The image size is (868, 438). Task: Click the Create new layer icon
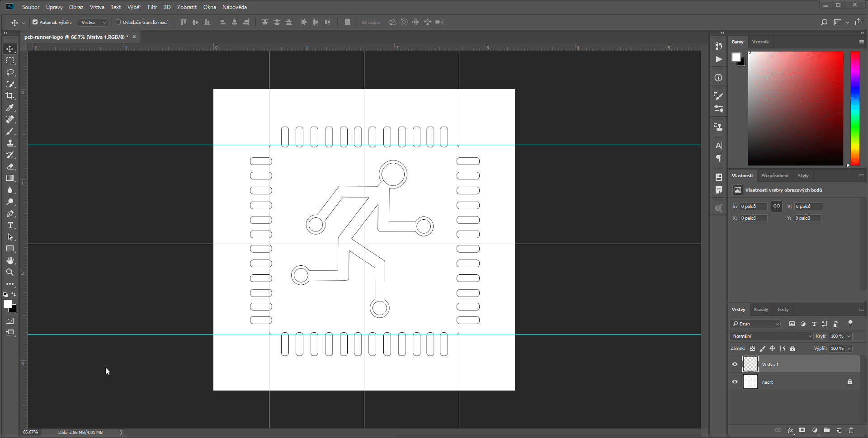tap(839, 430)
